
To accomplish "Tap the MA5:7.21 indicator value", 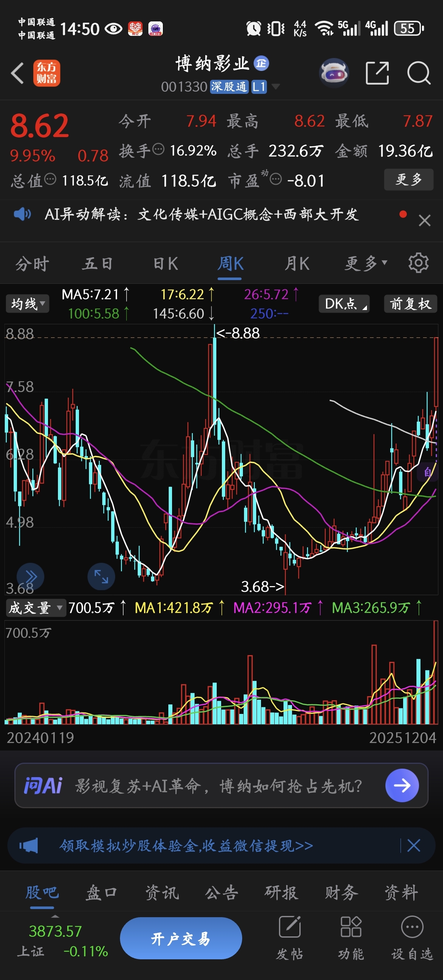I will tap(95, 295).
